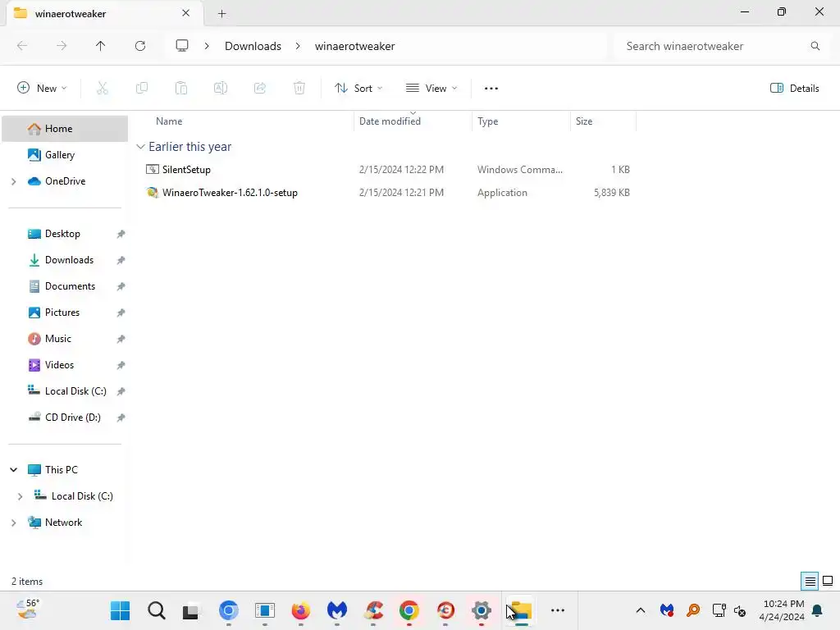Show hidden system tray icons
840x630 pixels.
point(640,610)
